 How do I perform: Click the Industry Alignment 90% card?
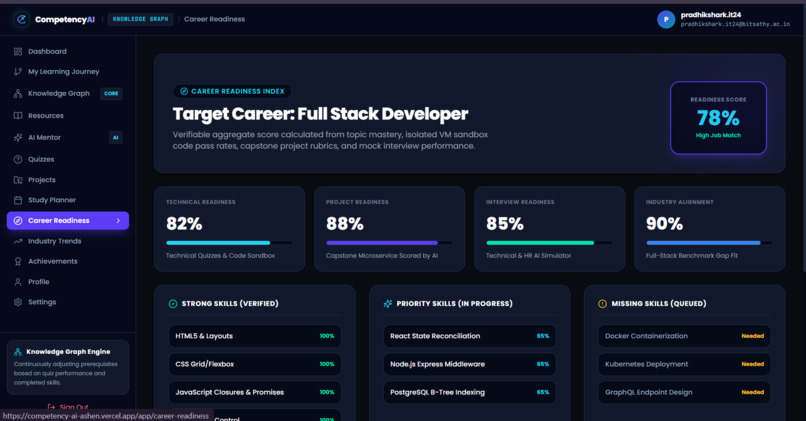click(710, 229)
